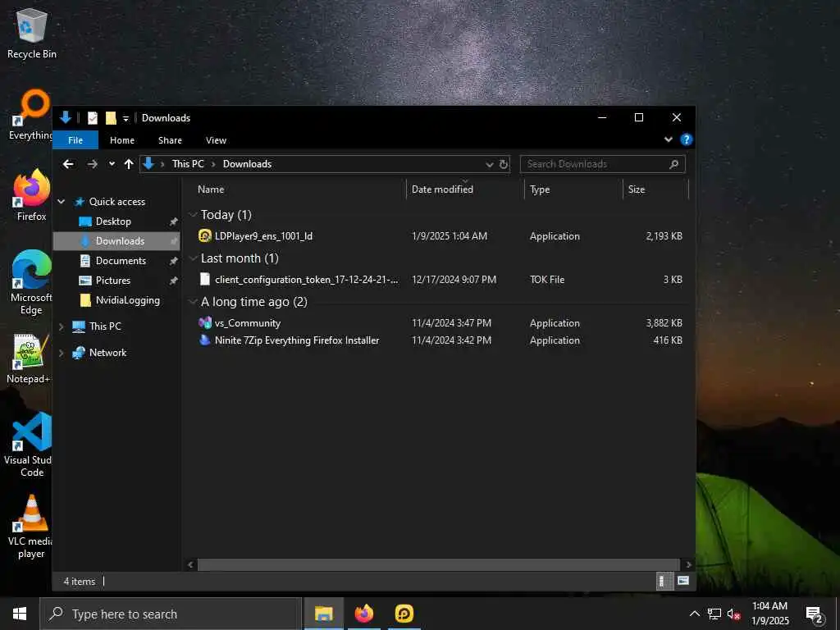Screen dimensions: 840x630
Task: Switch to Large icons view button
Action: pos(683,582)
